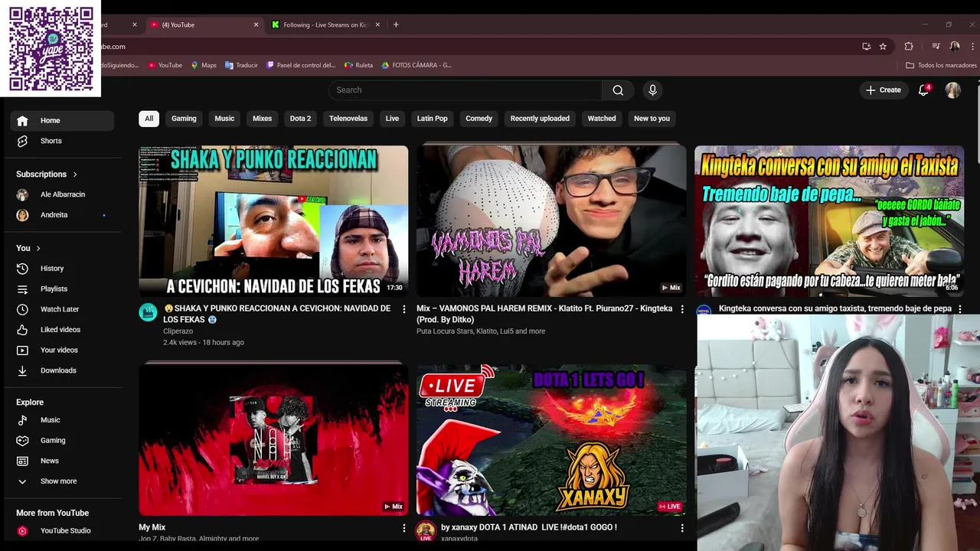
Task: Open browser extensions puzzle icon
Action: [909, 47]
